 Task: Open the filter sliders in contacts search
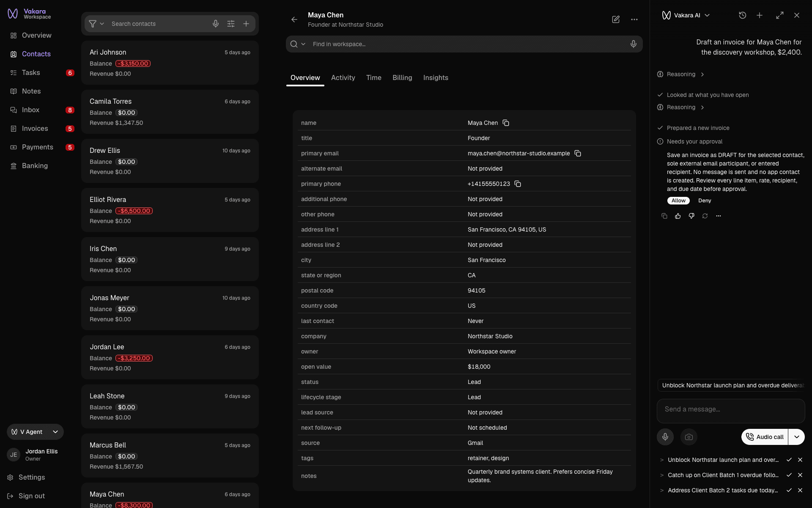click(x=231, y=24)
